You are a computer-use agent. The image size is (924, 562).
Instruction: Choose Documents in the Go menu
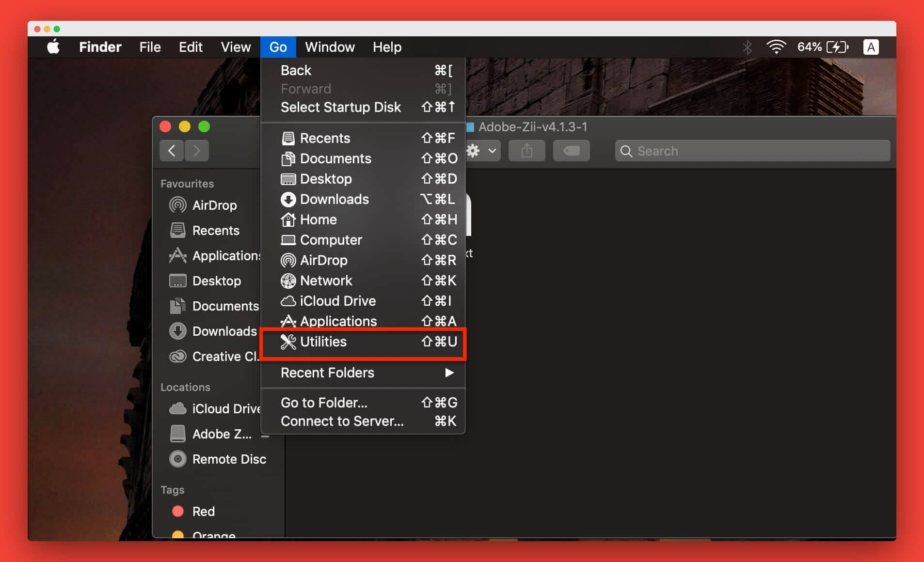363,158
